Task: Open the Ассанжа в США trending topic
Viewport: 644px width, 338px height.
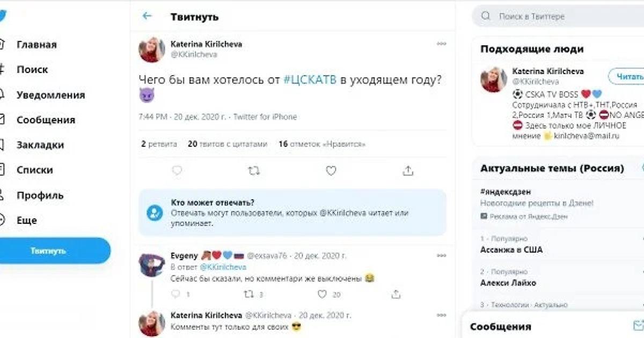Action: (511, 249)
